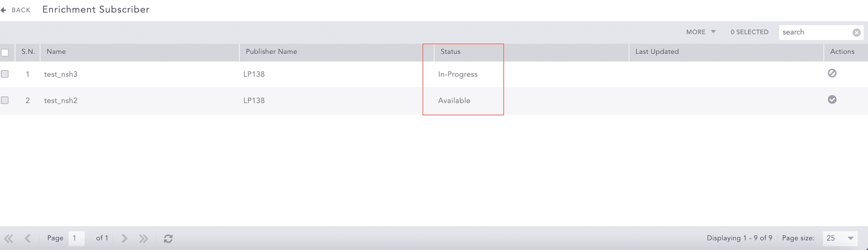Go to the previous page
This screenshot has width=868, height=250.
(28, 238)
